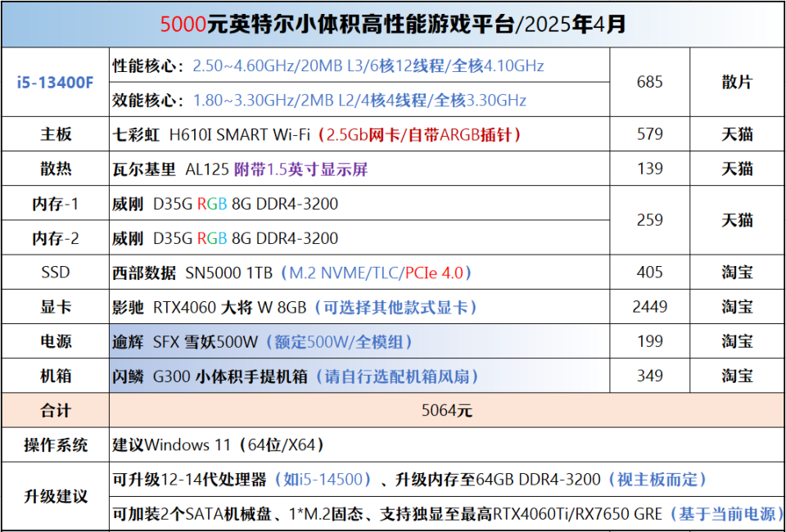Click 逾辉 SFX 雪妖500W entry

click(x=263, y=341)
